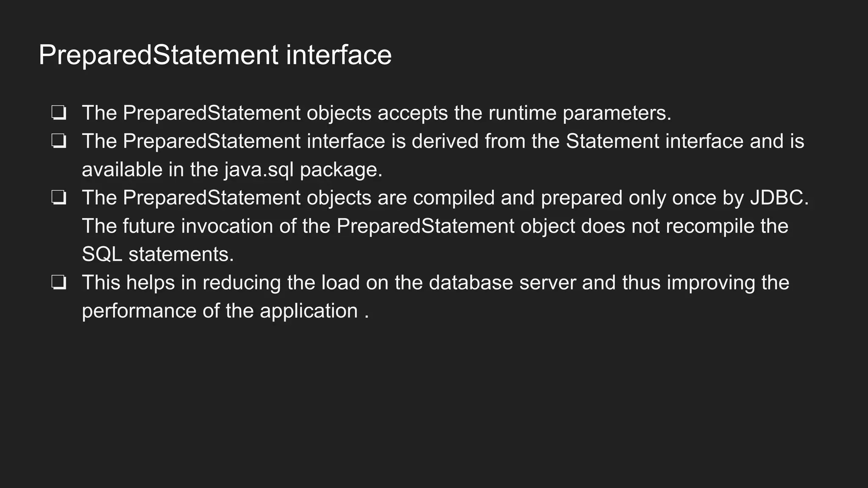Click 'JDBC.' at end of third bullet
The width and height of the screenshot is (868, 488).
(779, 198)
